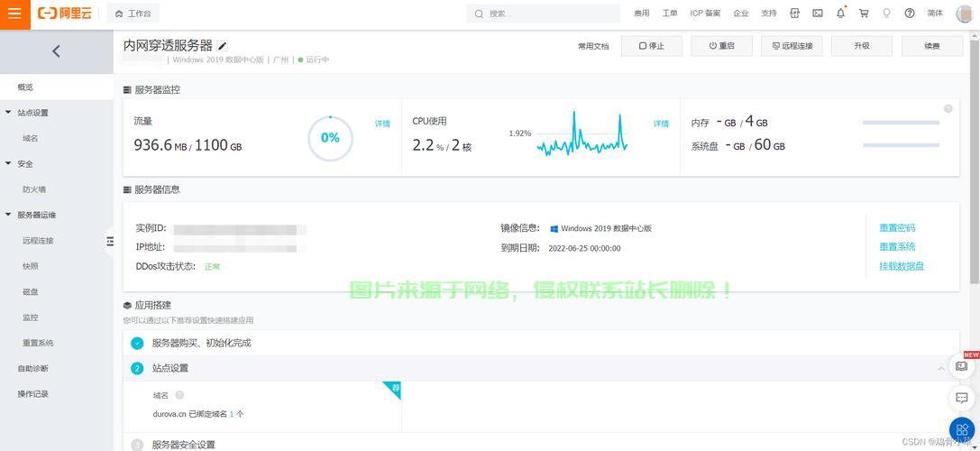The image size is (980, 451).
Task: Toggle the sidebar collapse handle
Action: 110,241
